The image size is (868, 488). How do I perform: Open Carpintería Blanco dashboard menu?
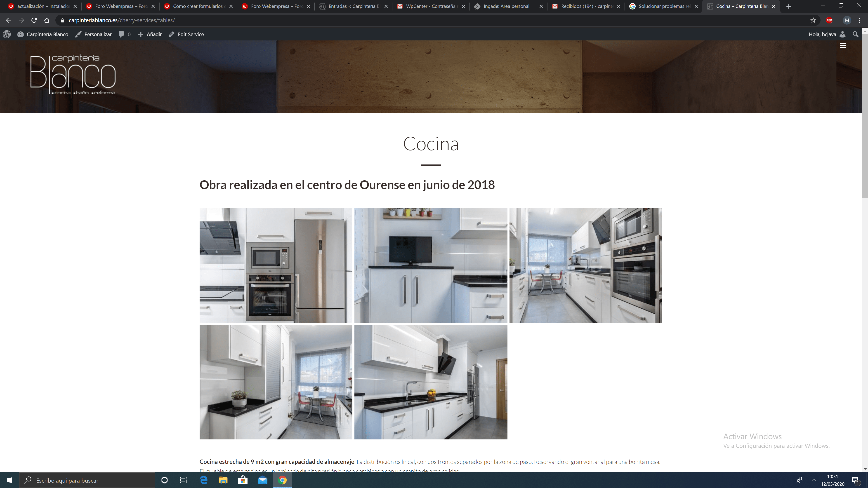click(43, 34)
